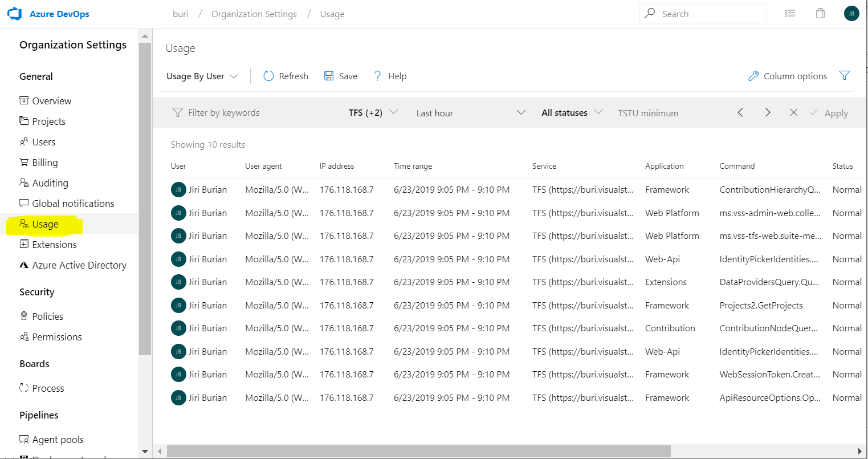Click the Refresh button label
Viewport: 868px width, 459px height.
tap(294, 76)
